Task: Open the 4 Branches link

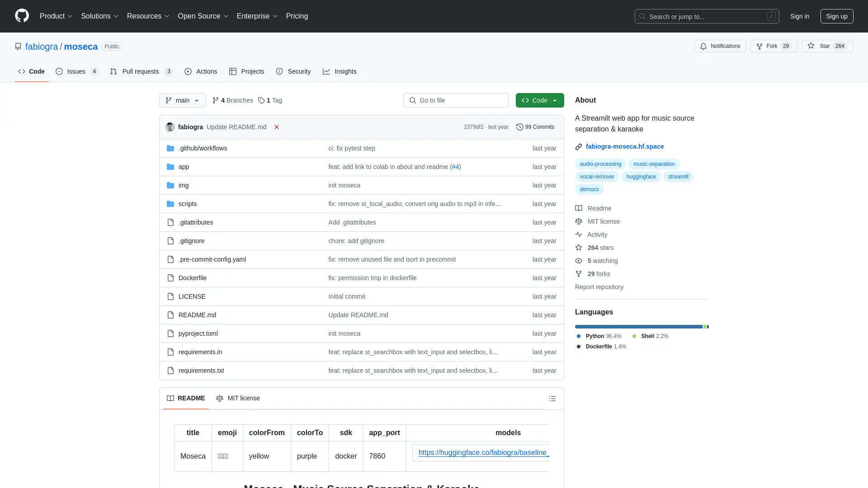Action: tap(233, 100)
